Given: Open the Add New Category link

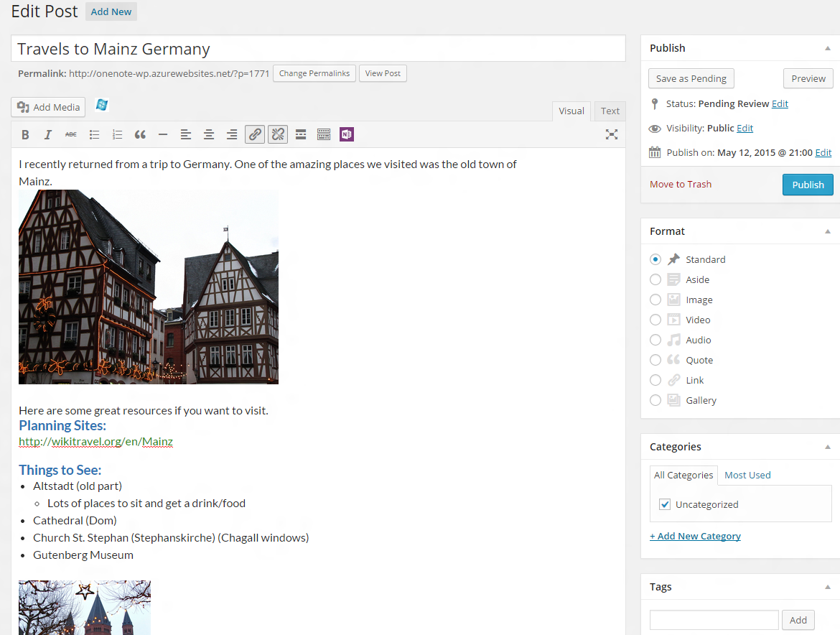Looking at the screenshot, I should coord(695,536).
